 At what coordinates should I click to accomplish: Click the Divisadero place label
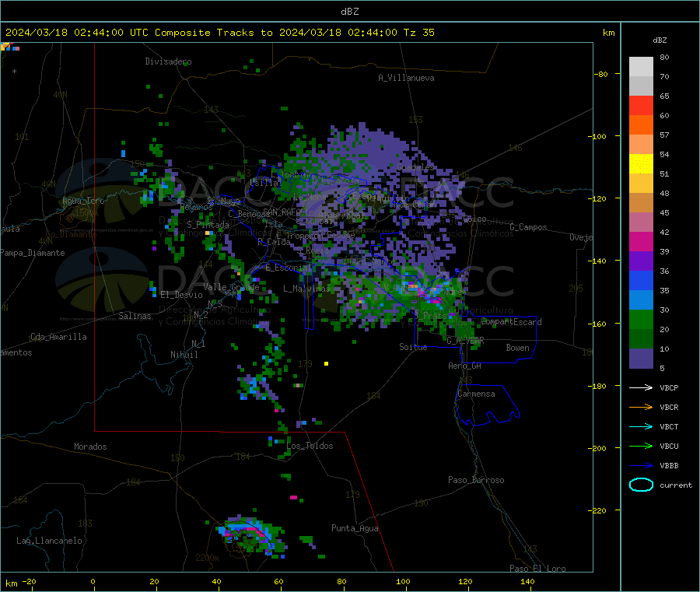coord(168,61)
